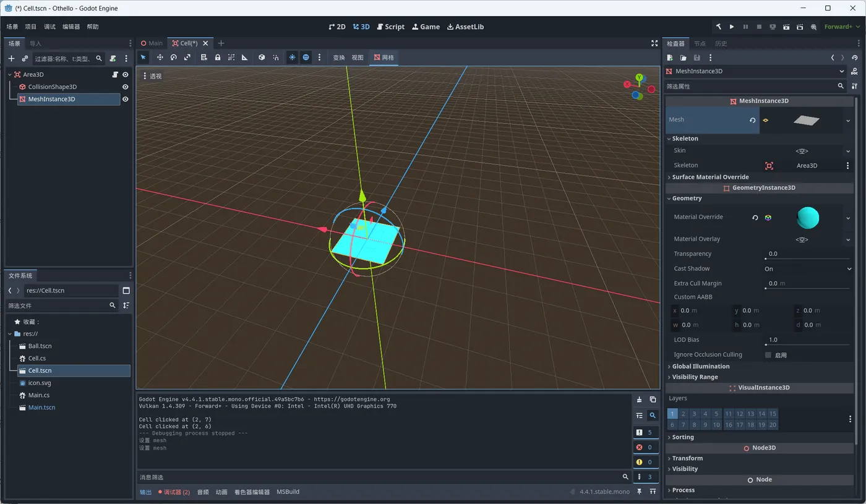Image resolution: width=866 pixels, height=504 pixels.
Task: Switch to the Script workspace tab
Action: [x=390, y=27]
